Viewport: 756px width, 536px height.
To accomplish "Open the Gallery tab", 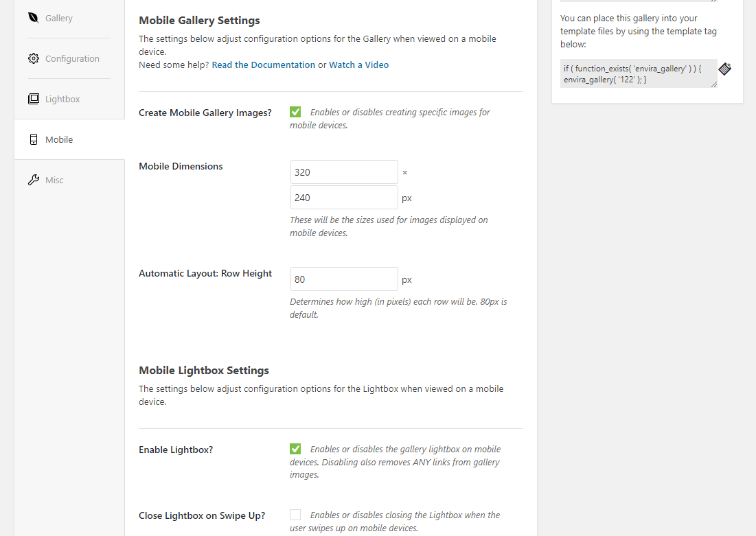I will click(69, 18).
